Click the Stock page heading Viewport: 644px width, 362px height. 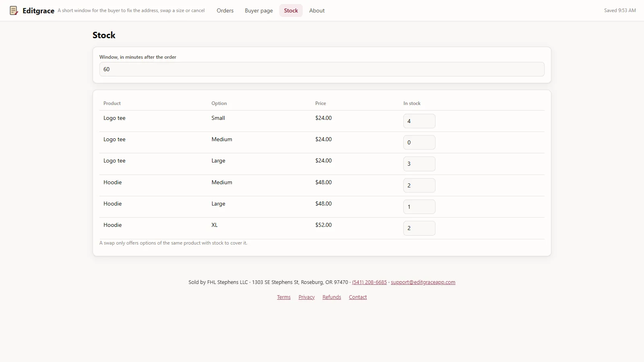coord(104,35)
